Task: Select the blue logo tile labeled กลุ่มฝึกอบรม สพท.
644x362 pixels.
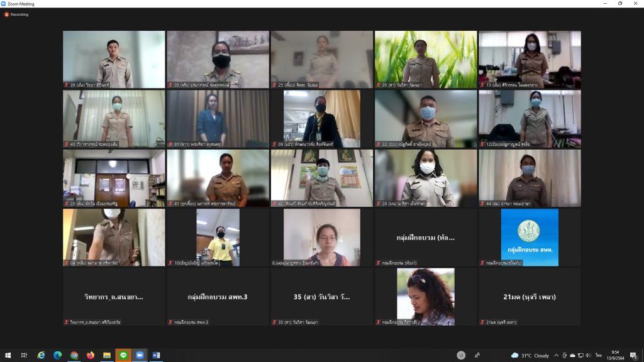Action: click(530, 237)
